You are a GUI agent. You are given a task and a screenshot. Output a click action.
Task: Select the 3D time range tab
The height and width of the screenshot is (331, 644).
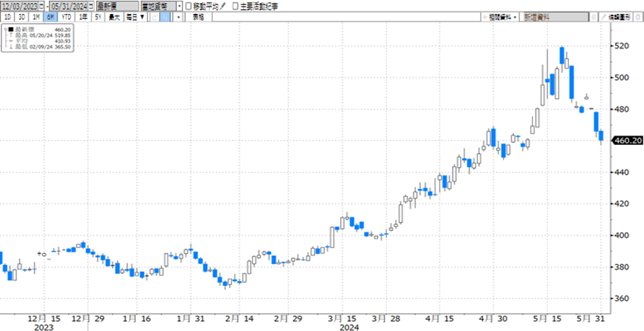[x=22, y=17]
